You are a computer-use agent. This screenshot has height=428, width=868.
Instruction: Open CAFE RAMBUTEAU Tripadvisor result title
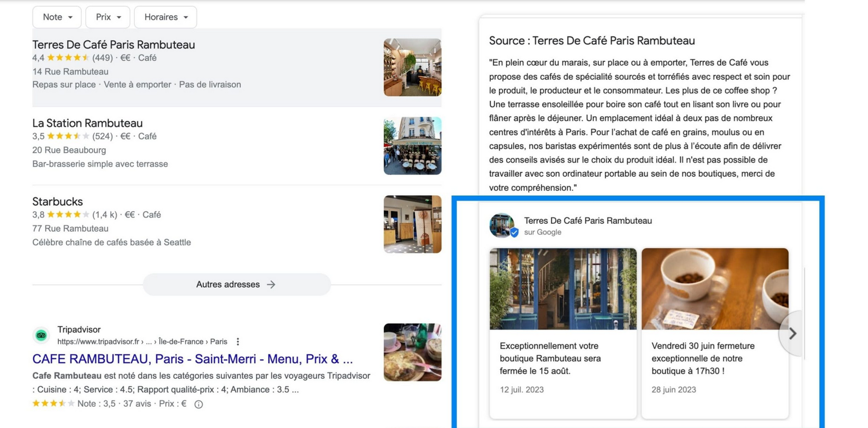point(192,359)
